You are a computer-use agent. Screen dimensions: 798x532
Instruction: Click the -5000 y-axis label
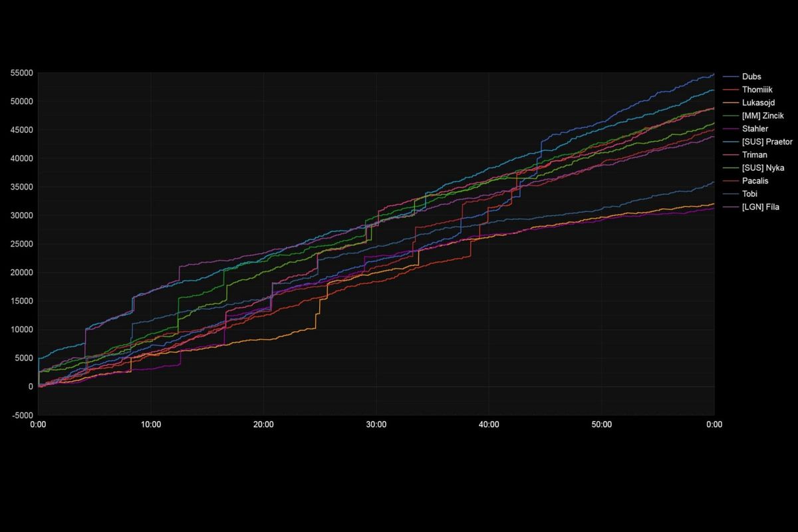point(22,416)
